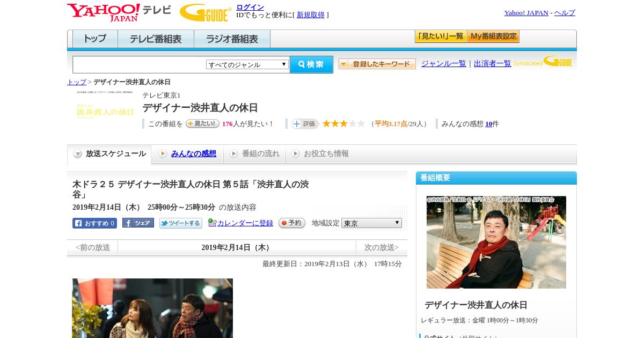The image size is (644, 338).
Task: Open the 地域設定 region dropdown 東京
Action: [371, 223]
